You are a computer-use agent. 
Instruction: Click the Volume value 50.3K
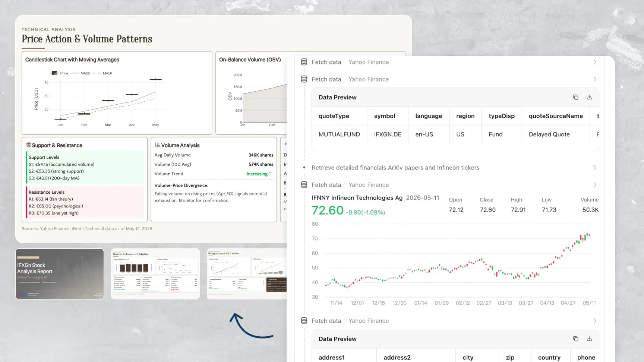[x=591, y=210]
